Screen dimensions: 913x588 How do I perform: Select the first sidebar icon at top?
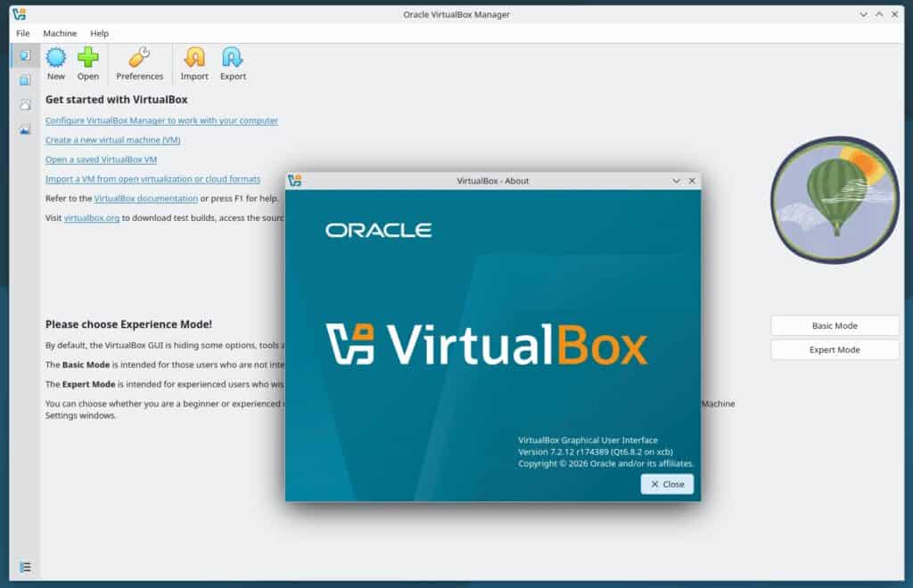point(25,55)
